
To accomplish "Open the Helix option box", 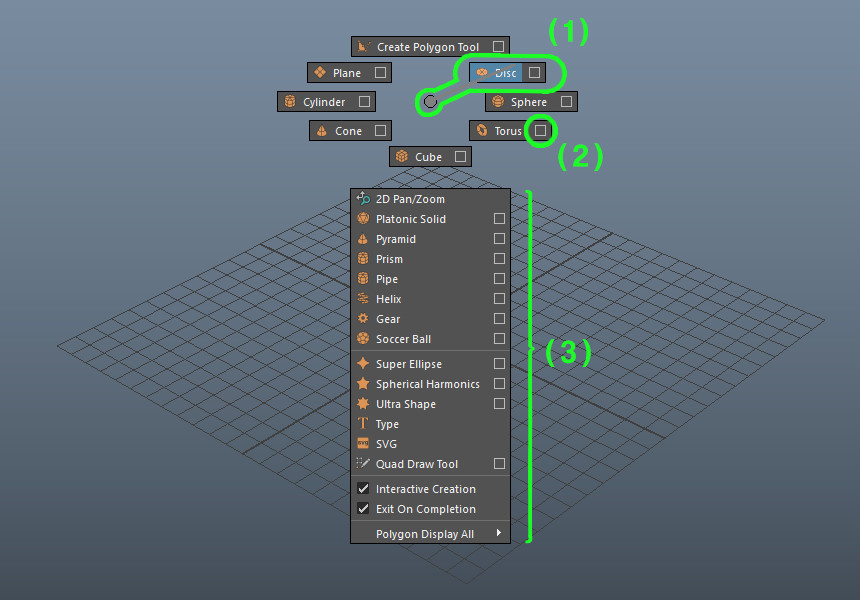I will [499, 298].
